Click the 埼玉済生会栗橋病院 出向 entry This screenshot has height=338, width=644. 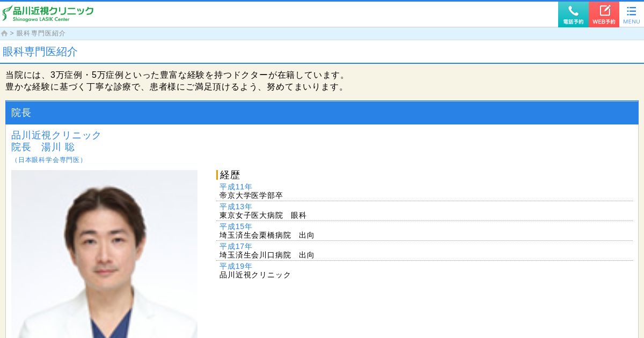(x=267, y=236)
